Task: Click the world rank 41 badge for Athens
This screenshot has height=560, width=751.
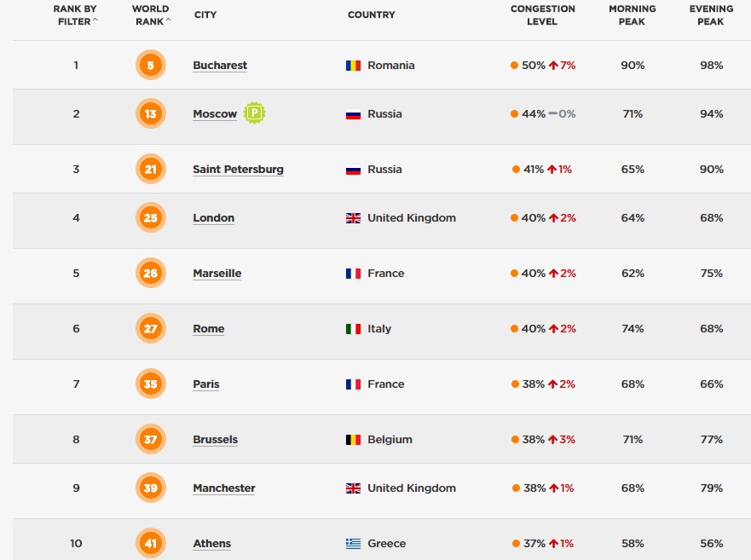Action: coord(150,544)
